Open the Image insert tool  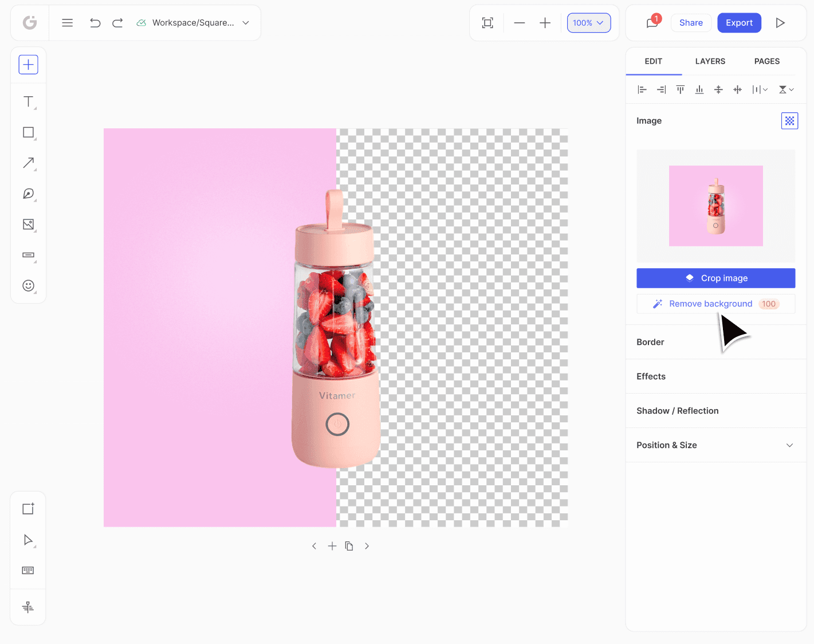(x=28, y=224)
